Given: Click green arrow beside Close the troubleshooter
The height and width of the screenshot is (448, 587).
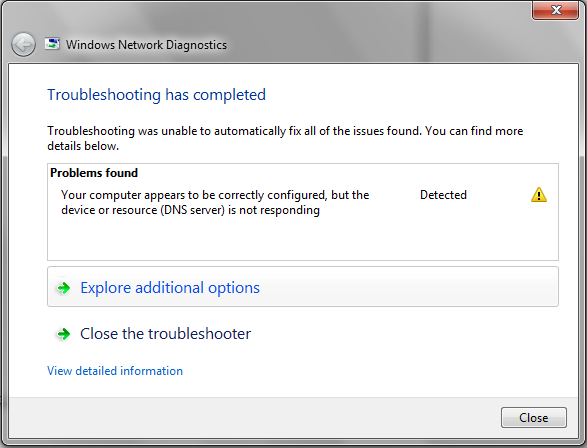Looking at the screenshot, I should tap(64, 334).
